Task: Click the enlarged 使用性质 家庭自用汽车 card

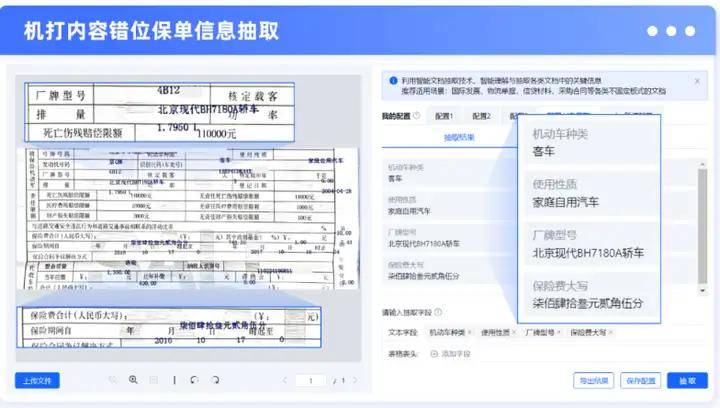Action: (590, 194)
